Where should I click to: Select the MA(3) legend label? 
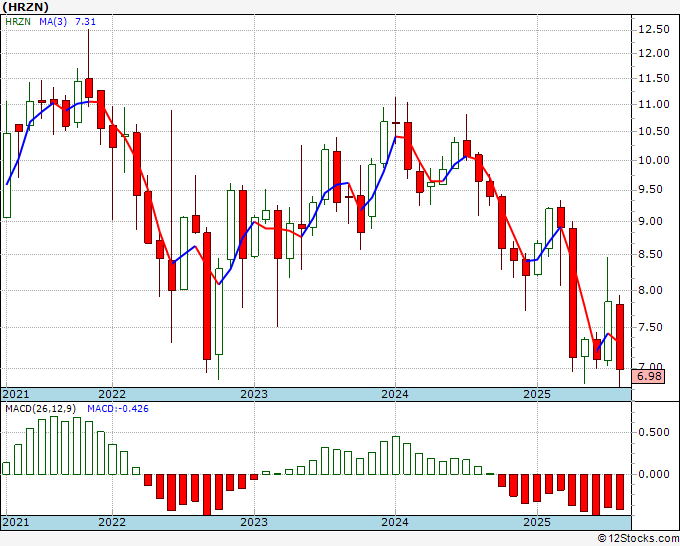[x=53, y=21]
